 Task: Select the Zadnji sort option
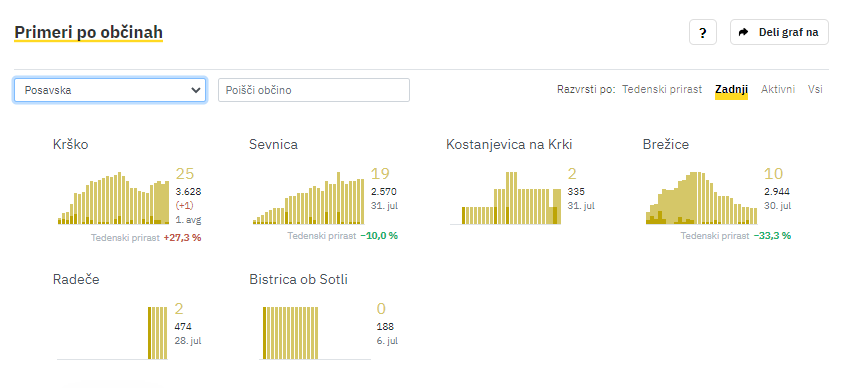tap(731, 90)
